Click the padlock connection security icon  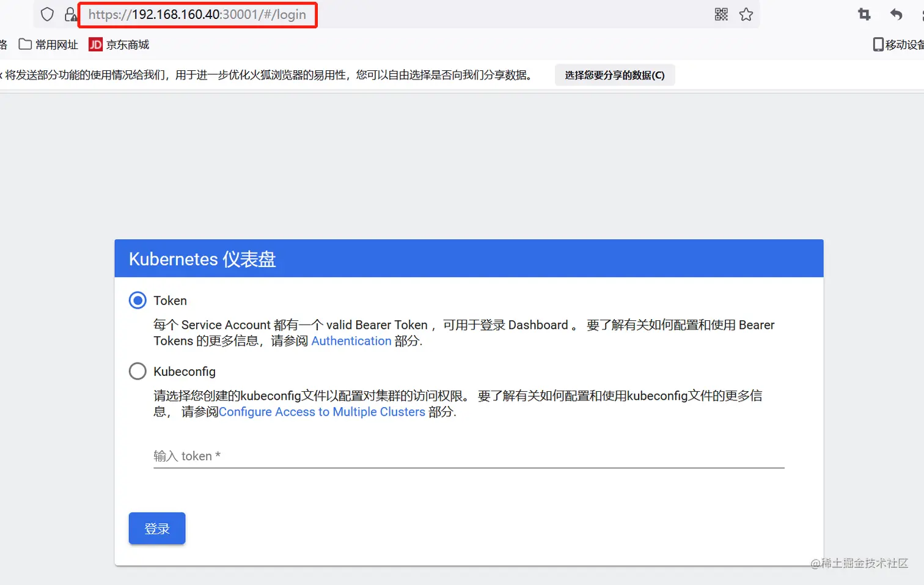[x=71, y=15]
